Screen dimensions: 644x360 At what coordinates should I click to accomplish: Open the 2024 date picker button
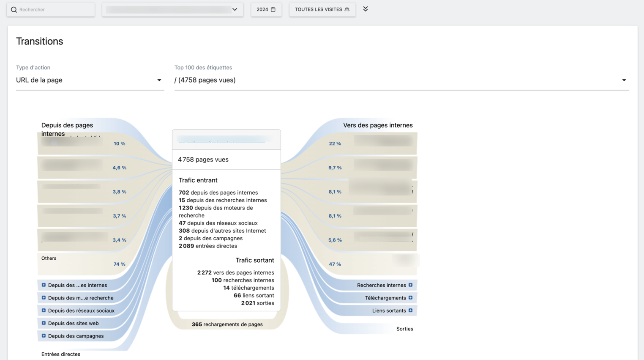266,9
